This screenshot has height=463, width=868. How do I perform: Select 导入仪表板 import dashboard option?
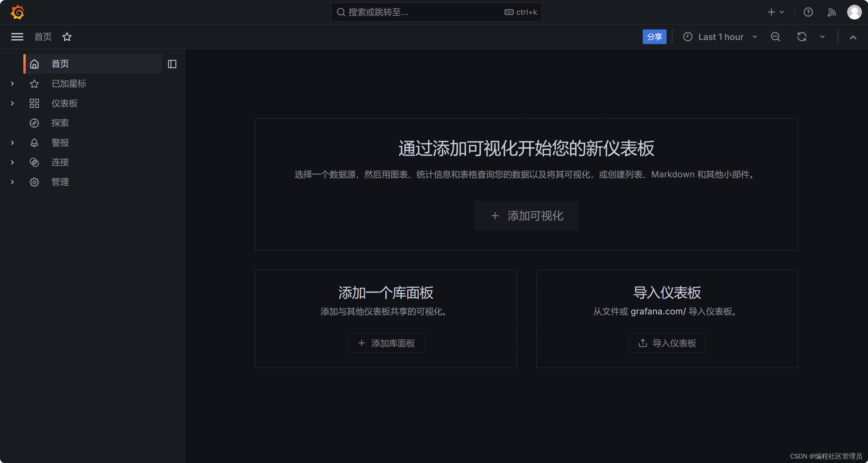point(668,342)
